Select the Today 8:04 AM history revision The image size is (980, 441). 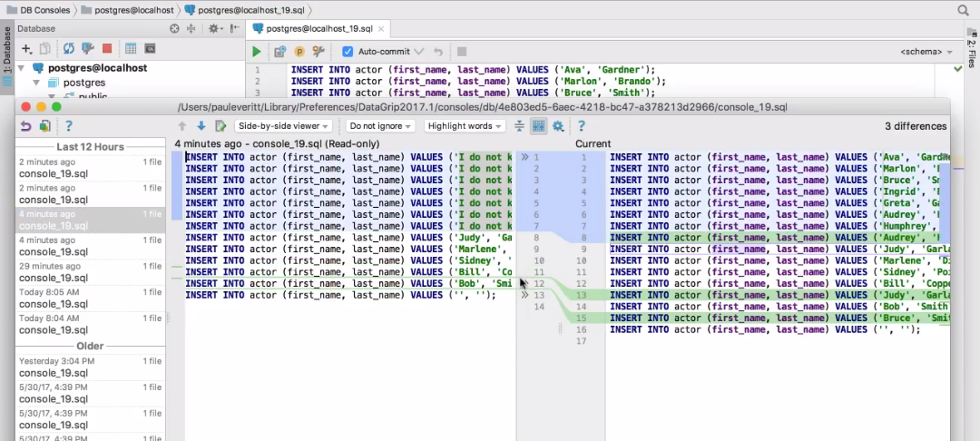click(x=90, y=324)
